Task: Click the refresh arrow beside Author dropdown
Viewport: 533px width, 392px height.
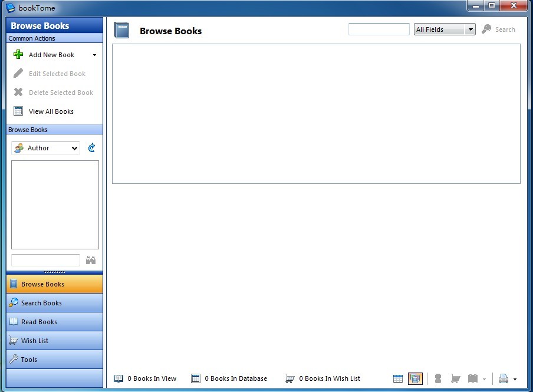Action: pos(91,148)
